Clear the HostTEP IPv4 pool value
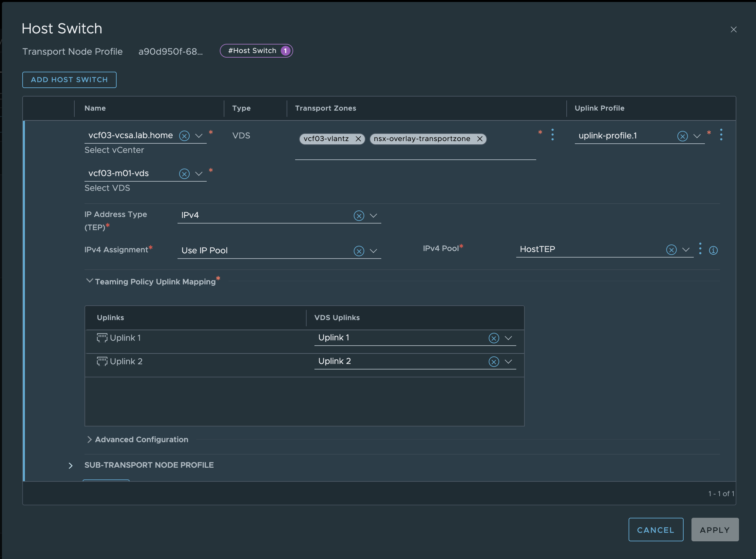The width and height of the screenshot is (756, 559). tap(671, 250)
